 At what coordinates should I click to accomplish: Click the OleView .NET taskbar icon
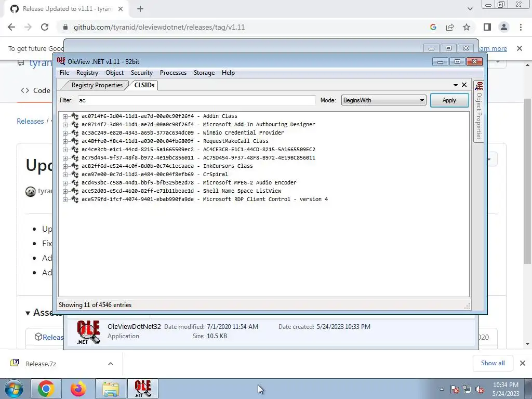(143, 389)
